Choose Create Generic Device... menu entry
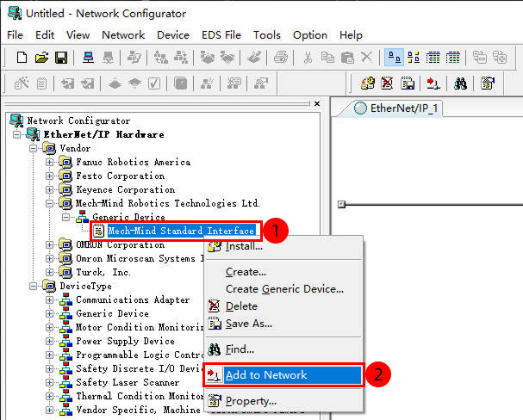Screen dimensions: 523x420 click(x=283, y=289)
